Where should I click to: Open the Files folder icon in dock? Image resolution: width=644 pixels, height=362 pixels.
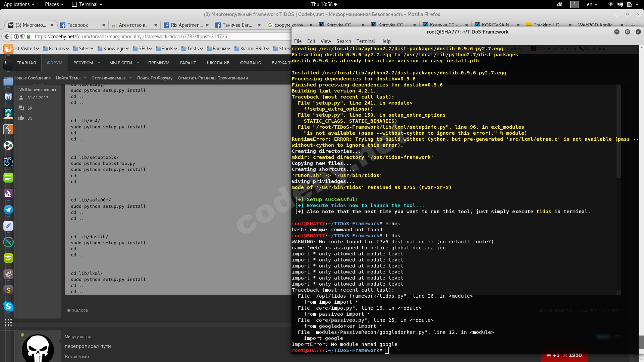click(8, 81)
